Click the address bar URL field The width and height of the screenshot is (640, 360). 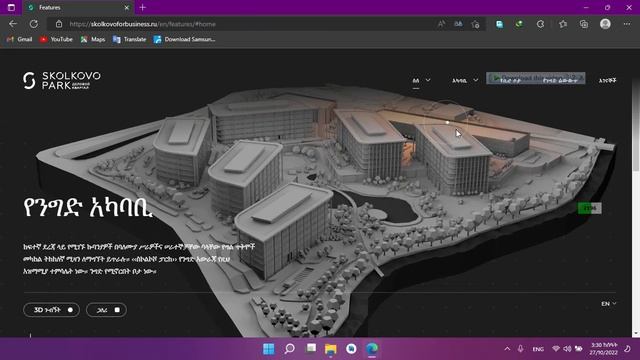pos(245,24)
